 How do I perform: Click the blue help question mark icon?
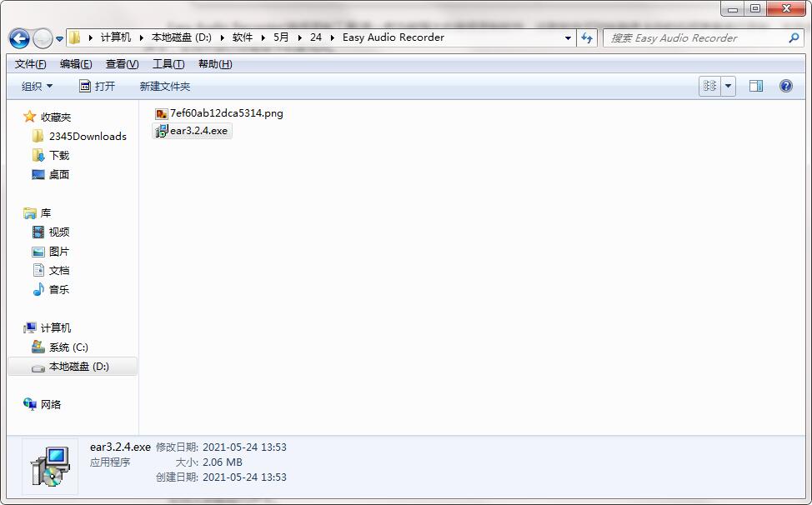785,86
